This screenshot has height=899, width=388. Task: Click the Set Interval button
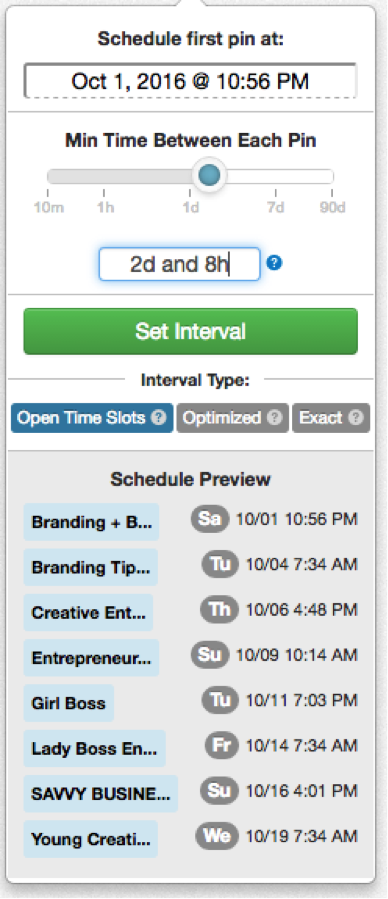click(190, 331)
